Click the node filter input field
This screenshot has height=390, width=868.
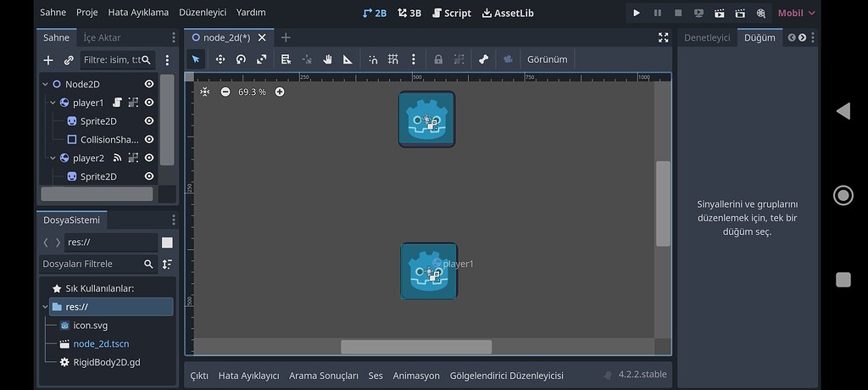(x=117, y=60)
